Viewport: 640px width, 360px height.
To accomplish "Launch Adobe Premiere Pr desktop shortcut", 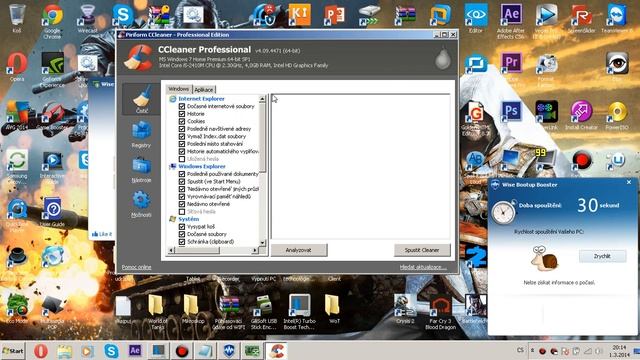I will (x=511, y=64).
